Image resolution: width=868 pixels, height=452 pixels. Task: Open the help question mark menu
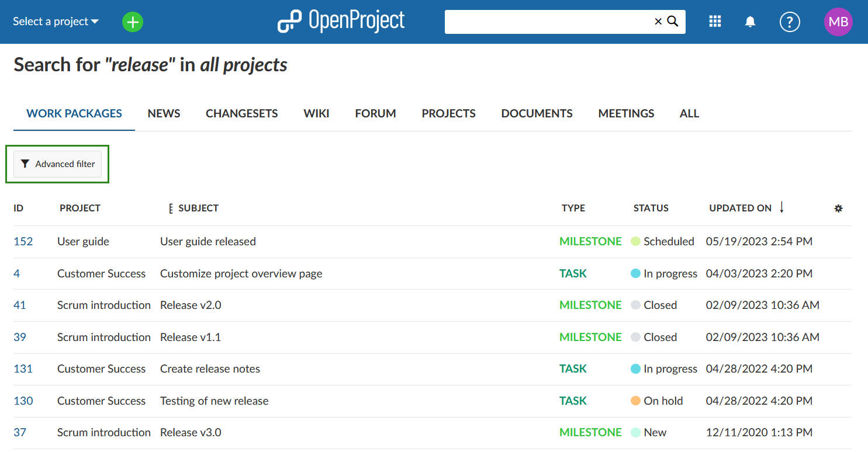tap(790, 22)
